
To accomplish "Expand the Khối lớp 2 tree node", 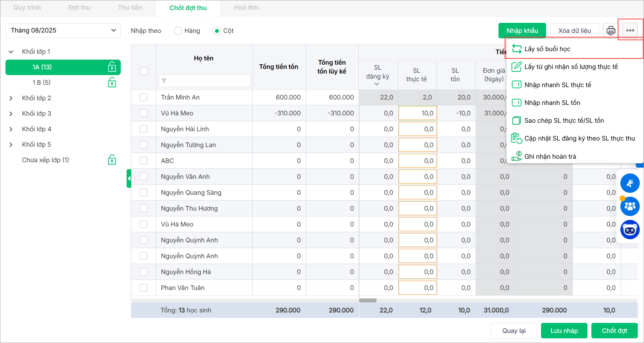I will (11, 98).
